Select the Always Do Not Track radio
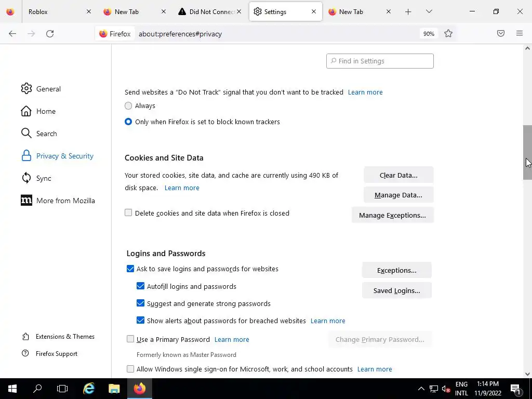This screenshot has height=399, width=532. 128,106
